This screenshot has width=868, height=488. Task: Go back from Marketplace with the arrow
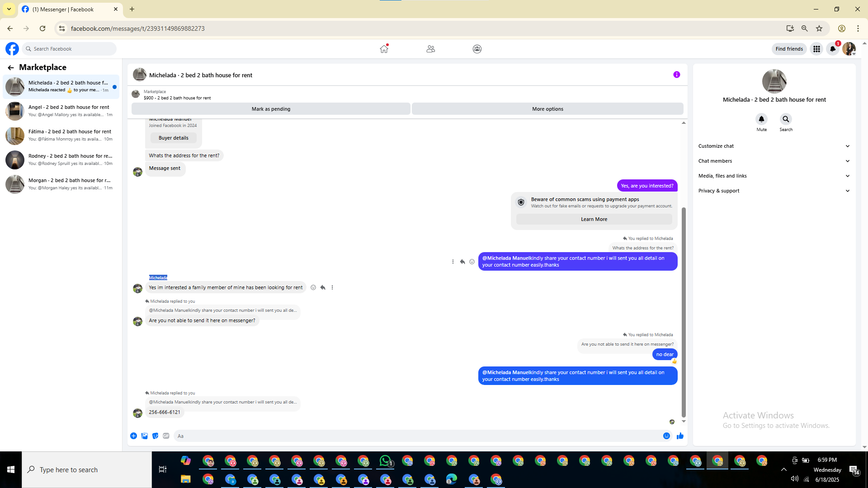pyautogui.click(x=11, y=68)
